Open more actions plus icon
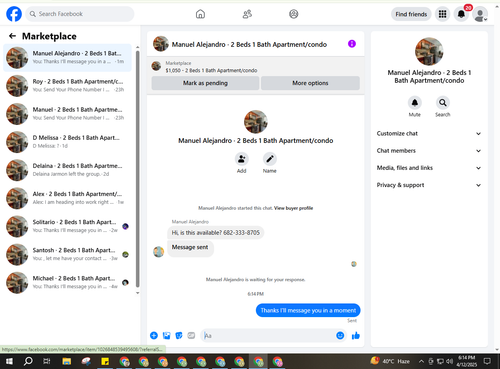This screenshot has height=369, width=500. click(154, 336)
